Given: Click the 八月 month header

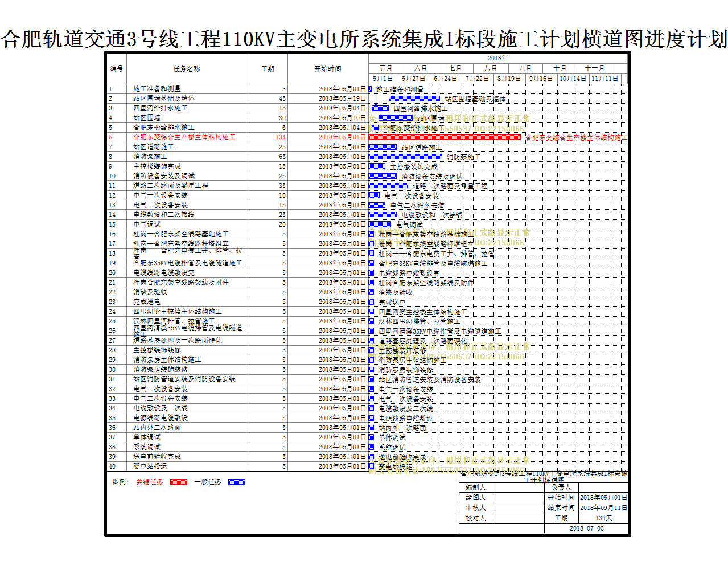Looking at the screenshot, I should (490, 68).
